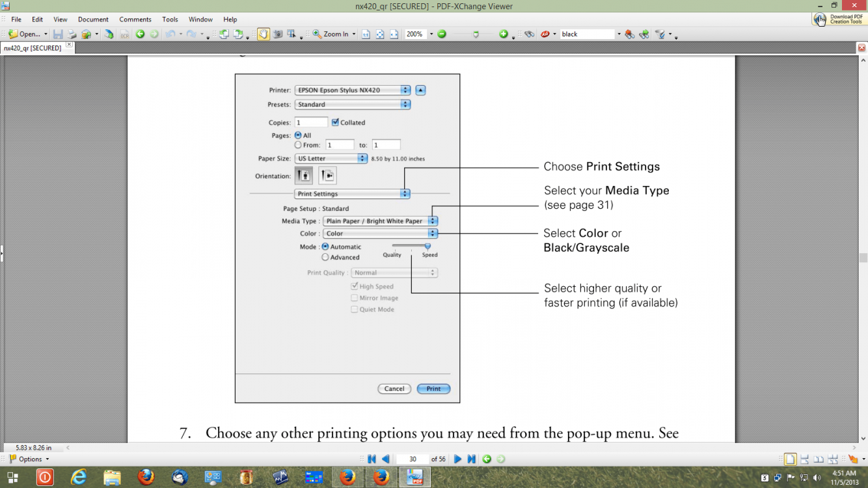The height and width of the screenshot is (488, 868).
Task: Open the Edit menu
Action: 38,20
